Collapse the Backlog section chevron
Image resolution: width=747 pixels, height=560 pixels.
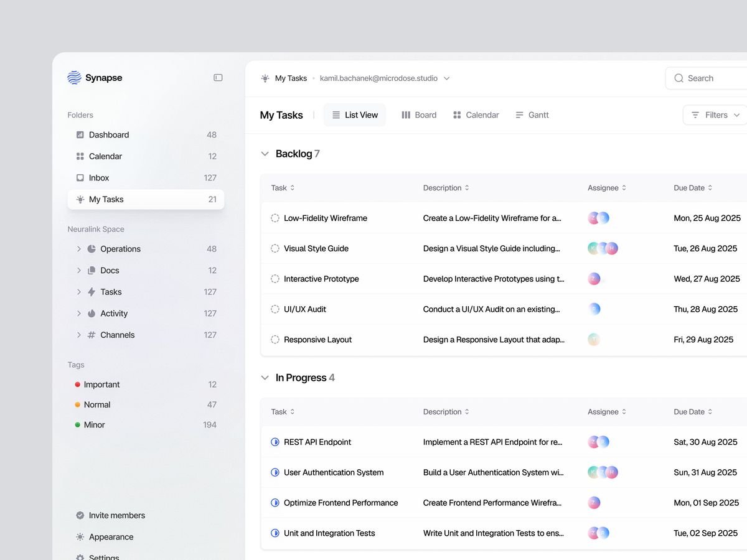(265, 154)
